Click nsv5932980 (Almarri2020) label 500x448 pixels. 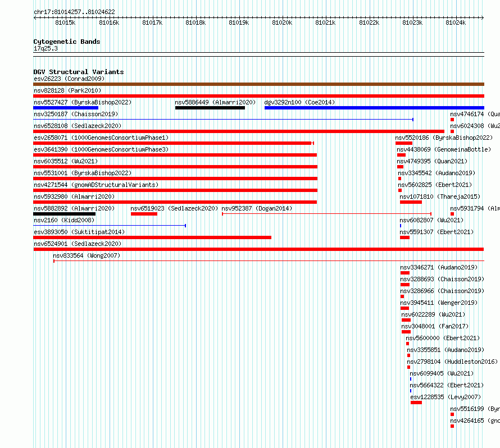pos(74,196)
